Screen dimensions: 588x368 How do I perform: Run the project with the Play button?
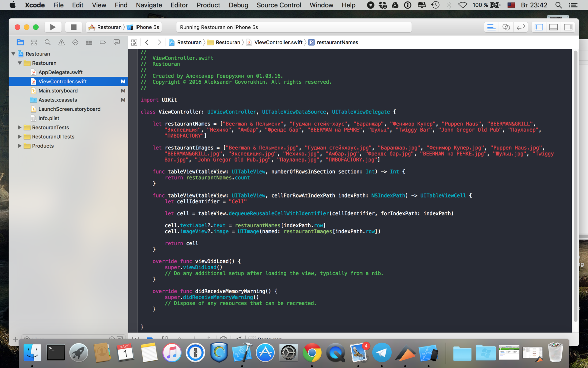coord(53,27)
